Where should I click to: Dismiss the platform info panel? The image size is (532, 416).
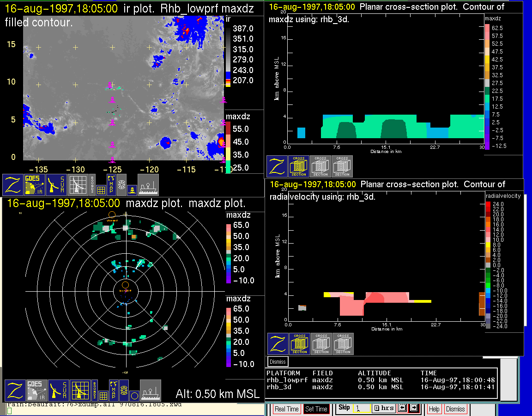coord(278,361)
